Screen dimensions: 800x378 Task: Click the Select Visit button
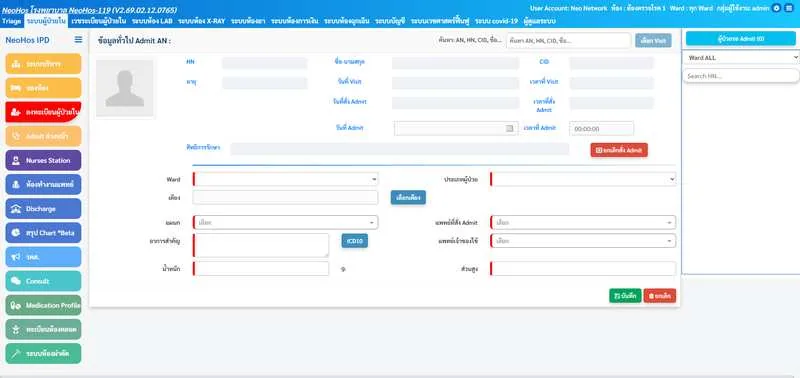[653, 40]
